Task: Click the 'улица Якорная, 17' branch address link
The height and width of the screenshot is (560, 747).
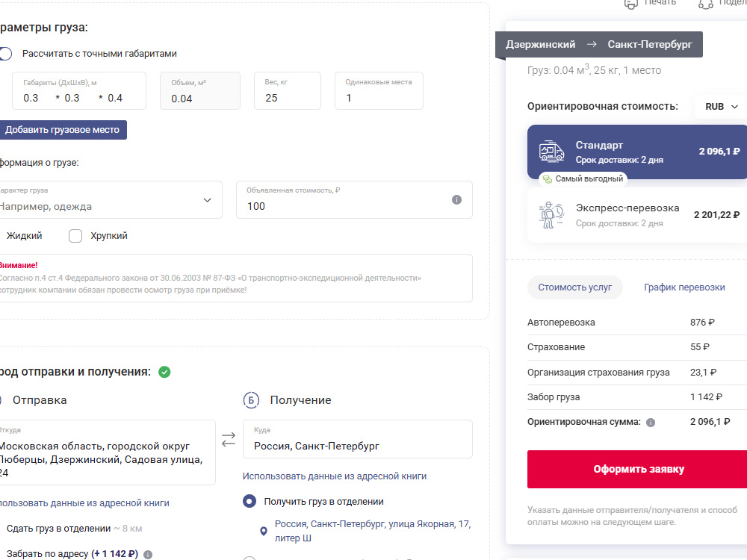Action: 373,531
